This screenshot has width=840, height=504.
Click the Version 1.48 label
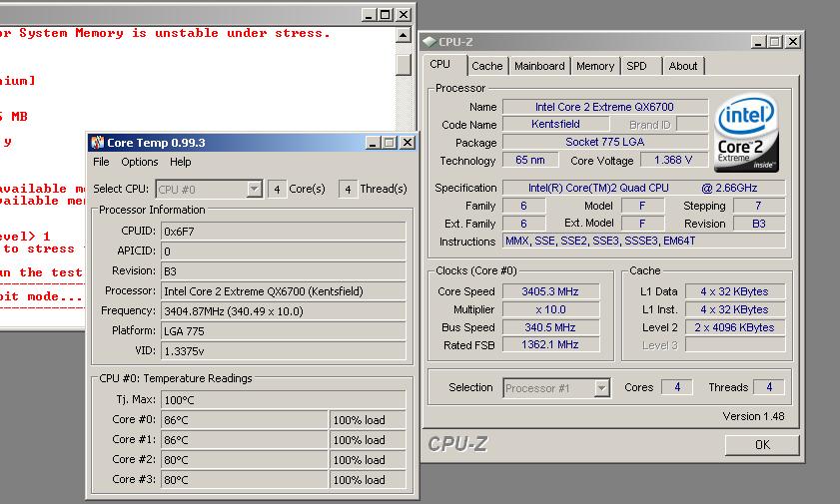tap(753, 416)
